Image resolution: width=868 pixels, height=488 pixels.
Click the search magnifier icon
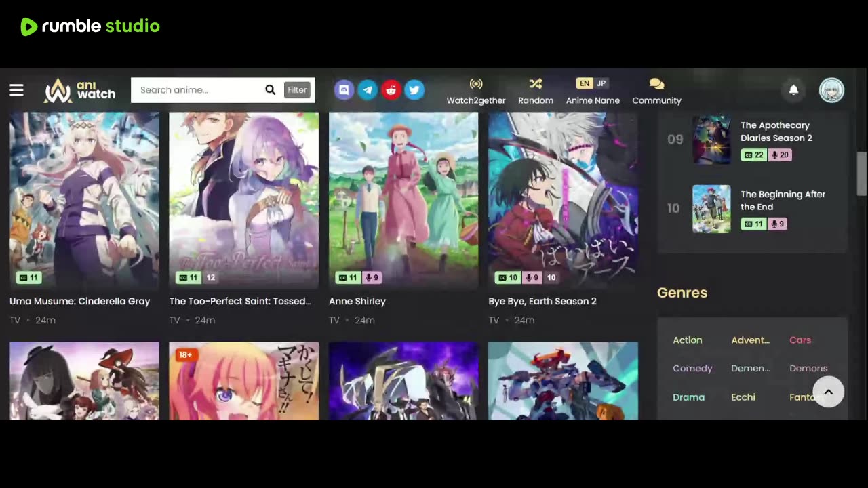click(x=270, y=90)
